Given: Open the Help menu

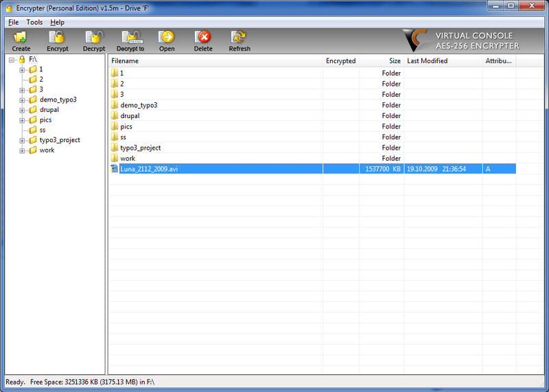Looking at the screenshot, I should (x=57, y=23).
